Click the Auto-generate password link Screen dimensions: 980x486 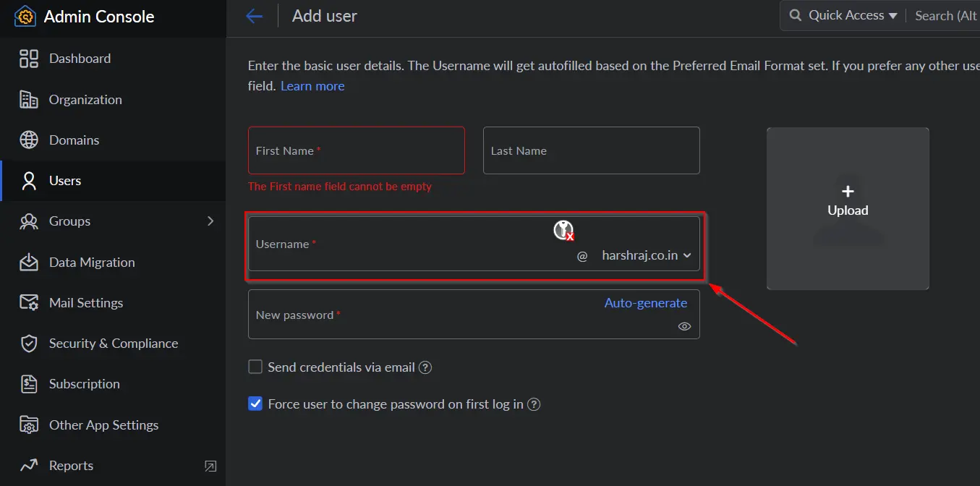pos(645,303)
